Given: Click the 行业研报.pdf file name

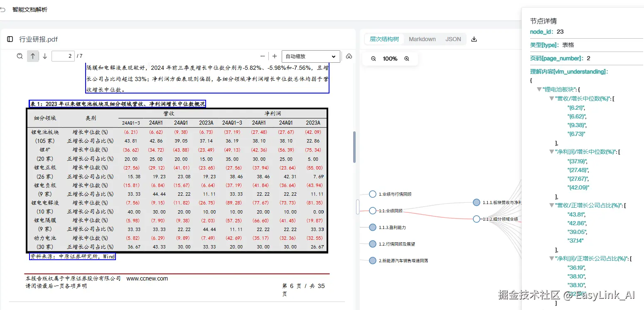Looking at the screenshot, I should click(39, 39).
